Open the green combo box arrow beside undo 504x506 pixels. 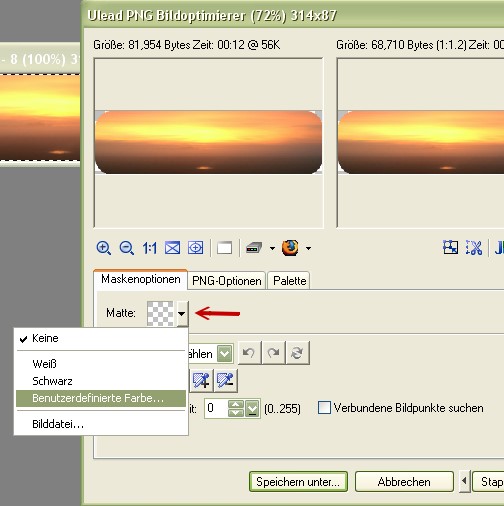pyautogui.click(x=225, y=353)
